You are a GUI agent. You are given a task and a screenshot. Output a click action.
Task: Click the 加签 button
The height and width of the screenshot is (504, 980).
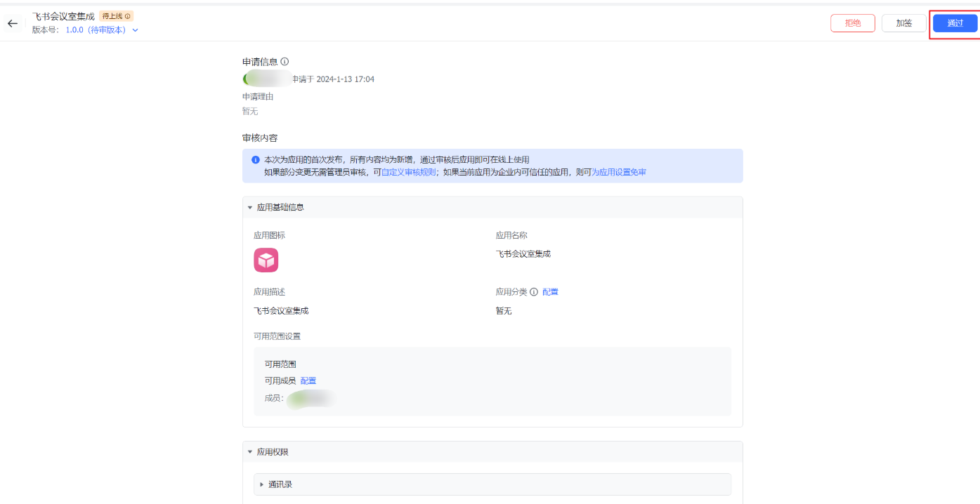(x=903, y=23)
